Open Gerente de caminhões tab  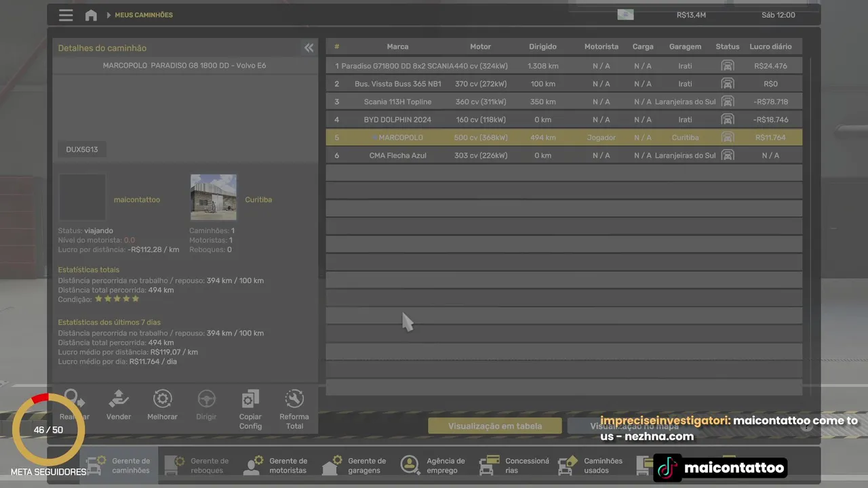tap(119, 465)
